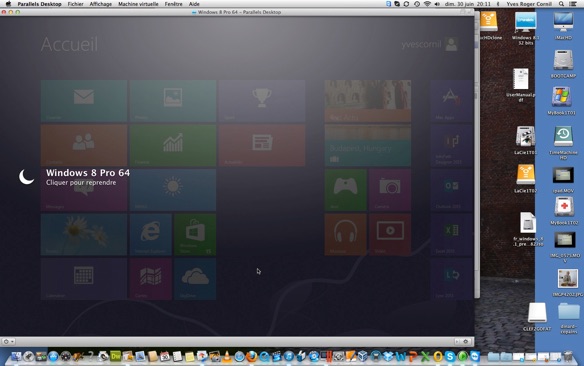
Task: Open the Trash in the Dock
Action: coord(568,356)
